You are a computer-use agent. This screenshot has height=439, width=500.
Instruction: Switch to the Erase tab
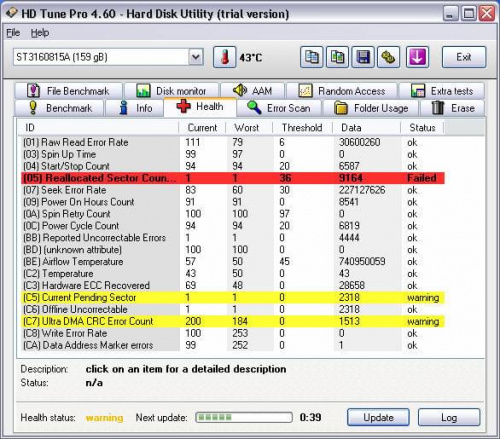pos(453,108)
